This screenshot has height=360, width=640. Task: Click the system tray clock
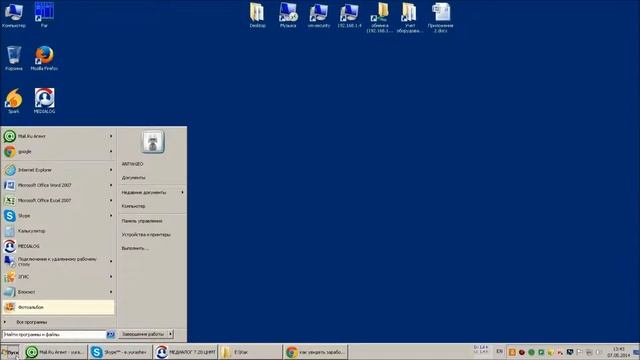click(619, 352)
